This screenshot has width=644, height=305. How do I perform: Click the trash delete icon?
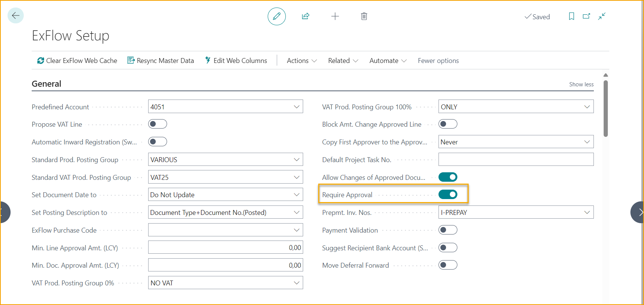click(364, 16)
